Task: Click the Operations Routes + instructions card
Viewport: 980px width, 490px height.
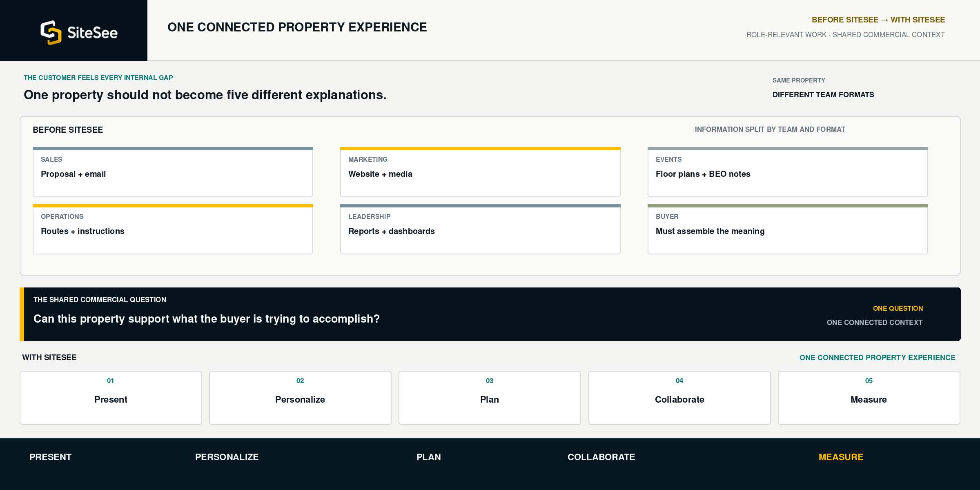Action: tap(173, 229)
